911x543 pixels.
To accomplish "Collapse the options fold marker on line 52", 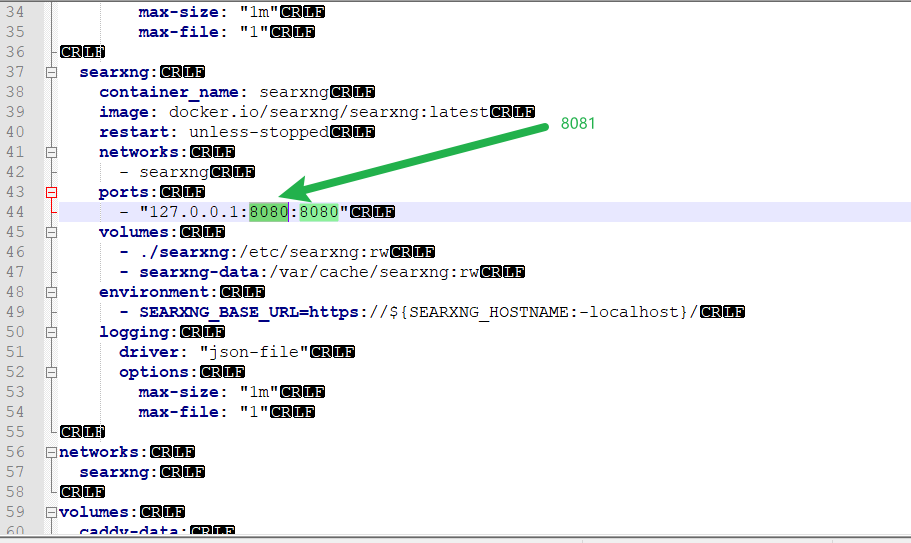I will tap(52, 372).
